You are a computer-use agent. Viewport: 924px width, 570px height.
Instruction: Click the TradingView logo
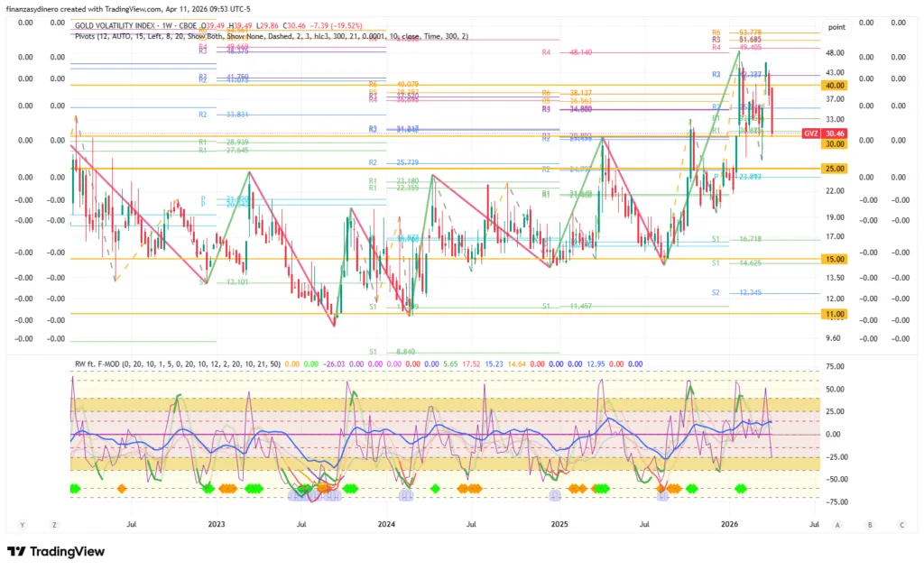[x=56, y=551]
